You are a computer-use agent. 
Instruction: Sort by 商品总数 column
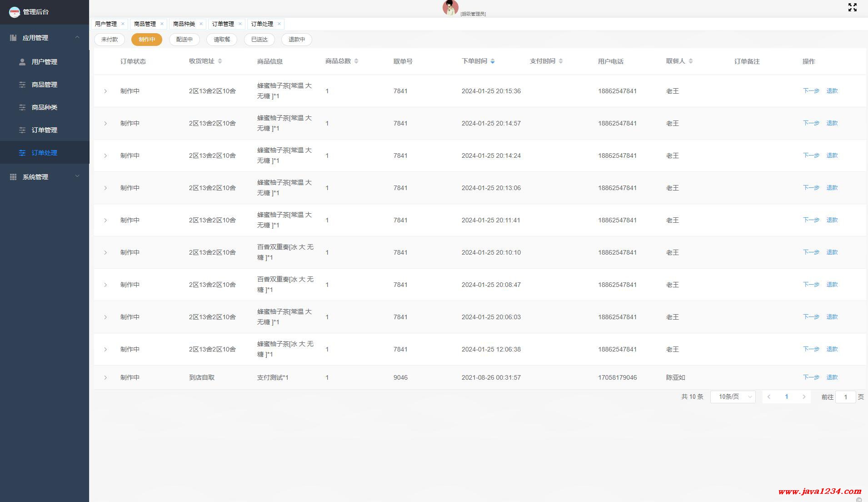(x=356, y=61)
